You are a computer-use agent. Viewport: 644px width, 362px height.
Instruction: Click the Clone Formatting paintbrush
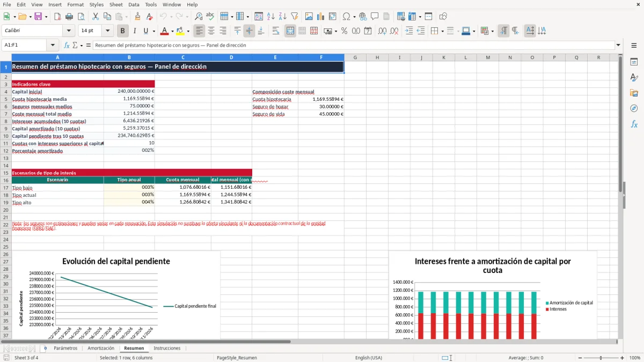click(x=137, y=17)
